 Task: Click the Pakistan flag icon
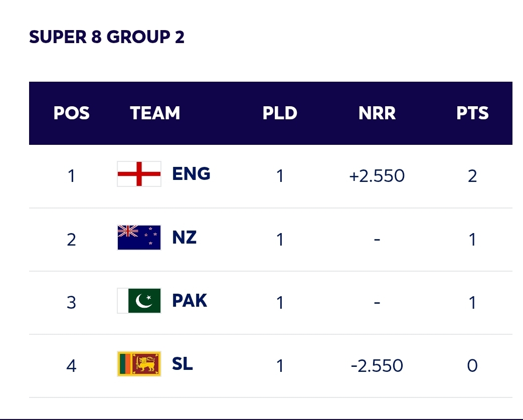tap(139, 301)
